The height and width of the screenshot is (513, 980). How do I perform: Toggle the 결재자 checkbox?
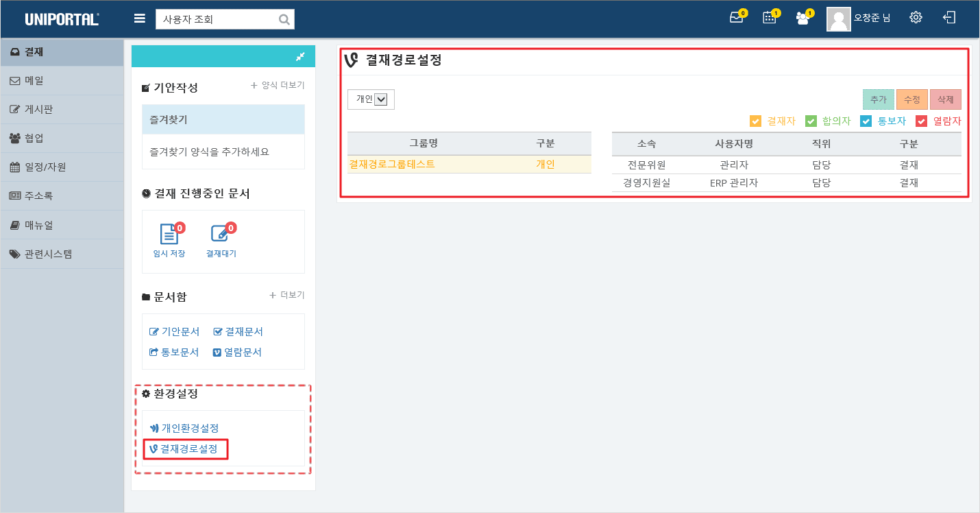tap(756, 121)
